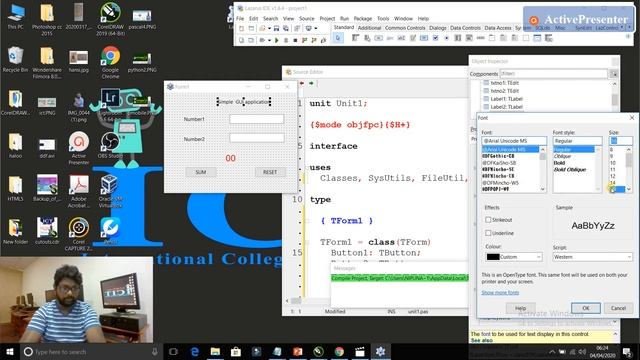Image resolution: width=640 pixels, height=360 pixels.
Task: Click the Save All icon in Lazarus toolbar
Action: pos(286,28)
